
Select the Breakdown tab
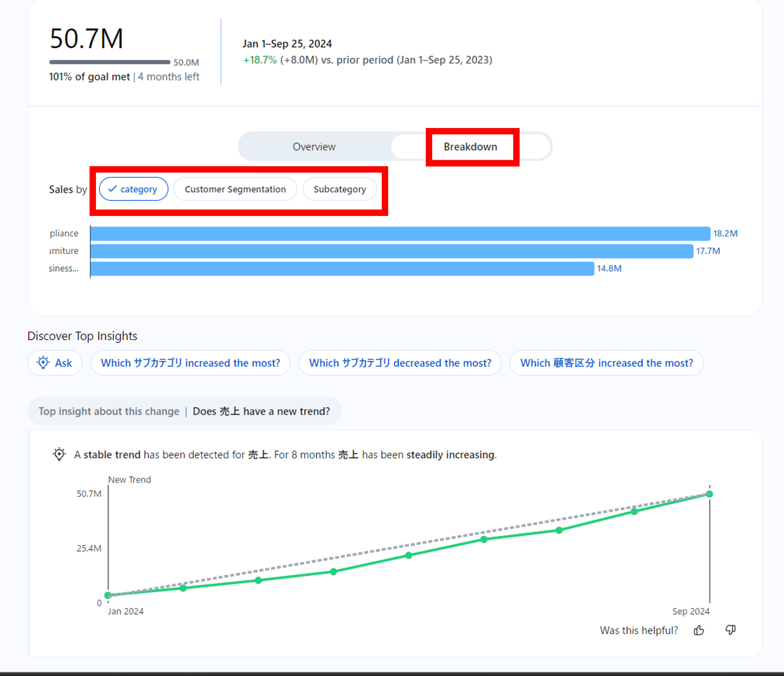[470, 147]
